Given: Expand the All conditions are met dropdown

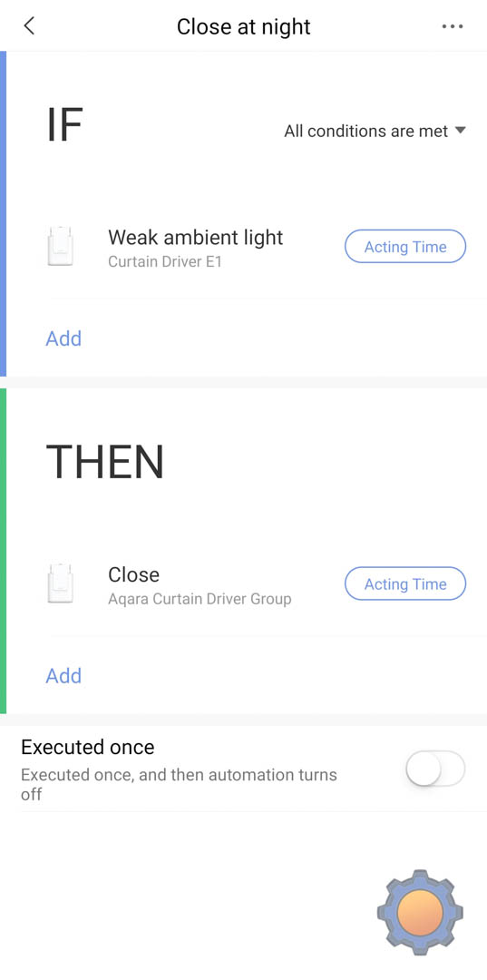Looking at the screenshot, I should click(x=375, y=131).
